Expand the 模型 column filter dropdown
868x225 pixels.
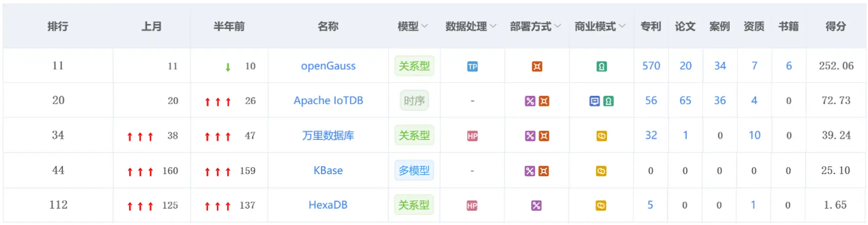[424, 26]
